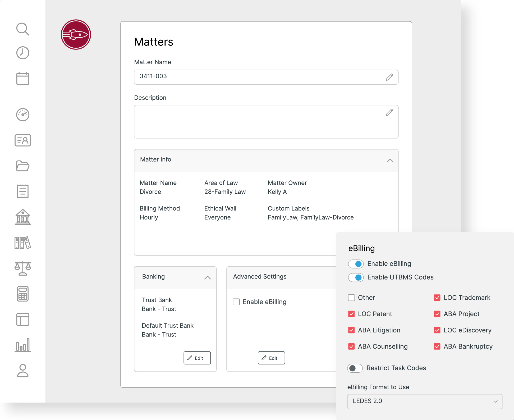Screen dimensions: 514x420
Task: Open the clock time tracking icon
Action: [x=23, y=53]
